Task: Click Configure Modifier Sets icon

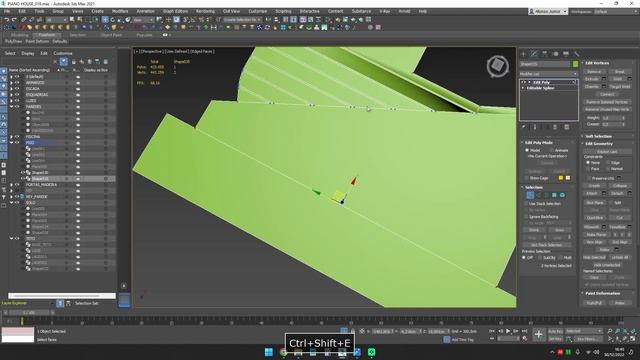Action: (567, 127)
